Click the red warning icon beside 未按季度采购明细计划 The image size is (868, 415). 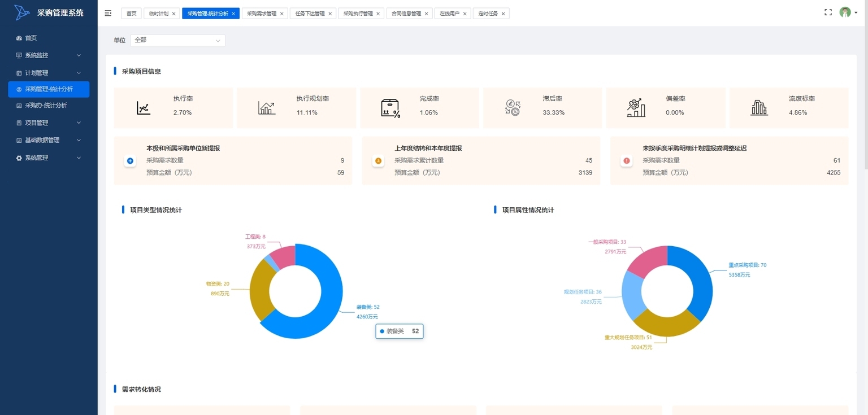(627, 161)
